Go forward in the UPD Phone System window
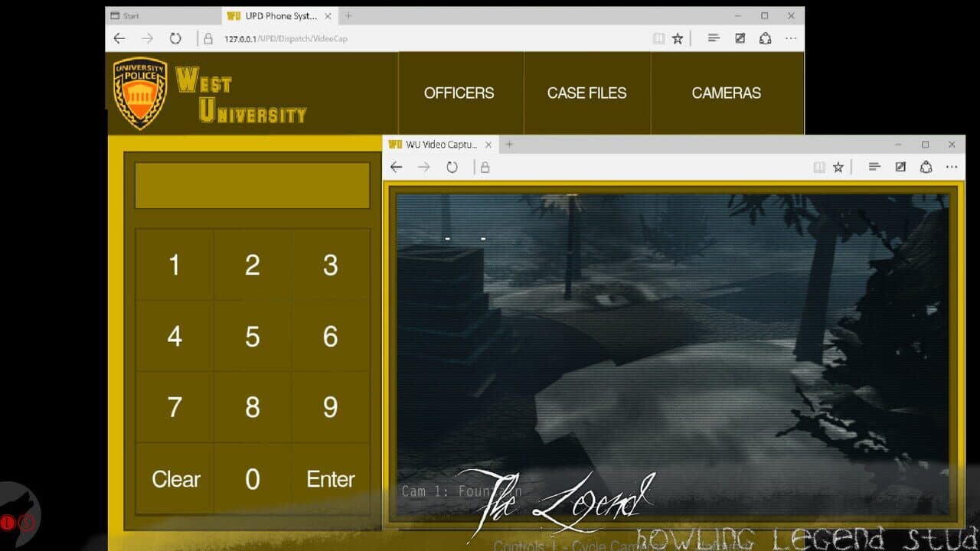Screen dimensions: 980x551 pos(147,38)
